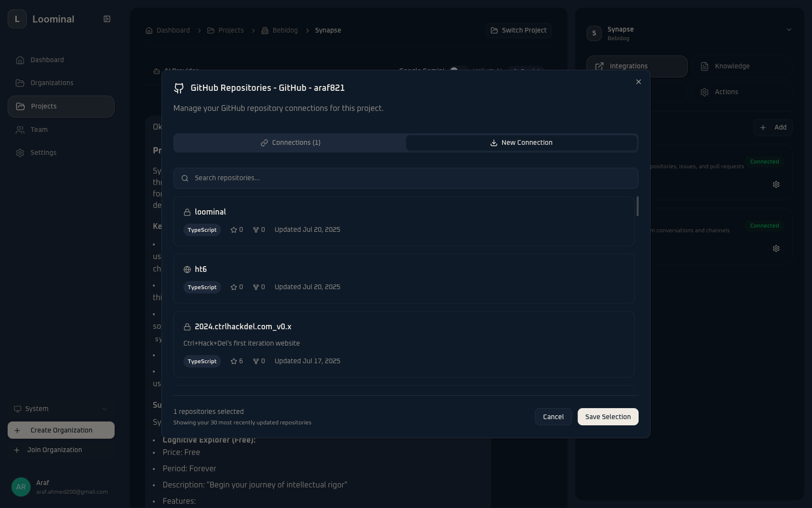Open the Integrations tab

(x=637, y=66)
